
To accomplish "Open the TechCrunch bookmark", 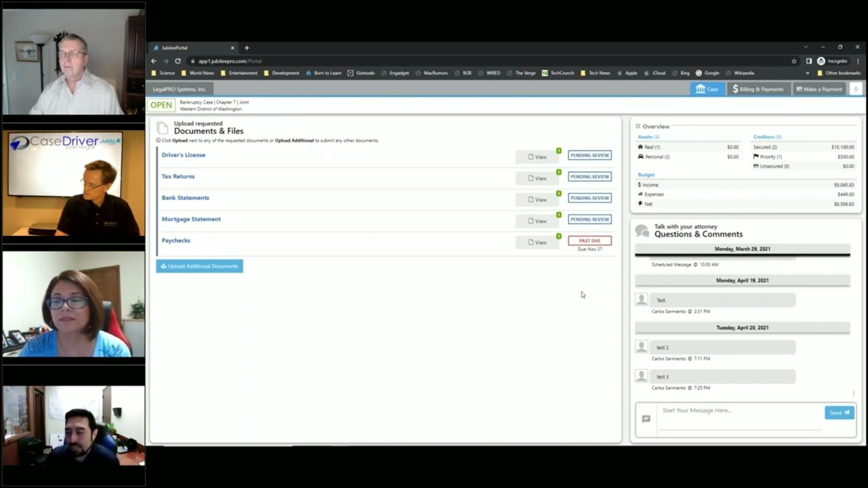I will [558, 73].
